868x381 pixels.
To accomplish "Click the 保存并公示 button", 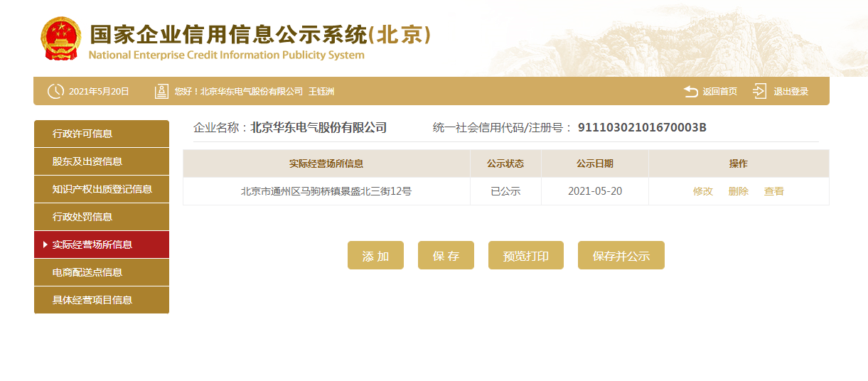I will 621,255.
